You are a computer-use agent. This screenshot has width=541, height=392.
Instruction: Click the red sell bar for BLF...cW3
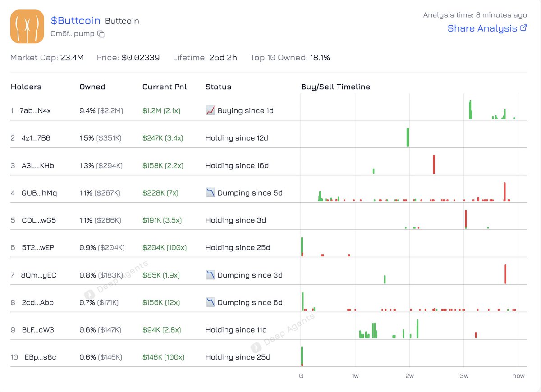pyautogui.click(x=476, y=335)
